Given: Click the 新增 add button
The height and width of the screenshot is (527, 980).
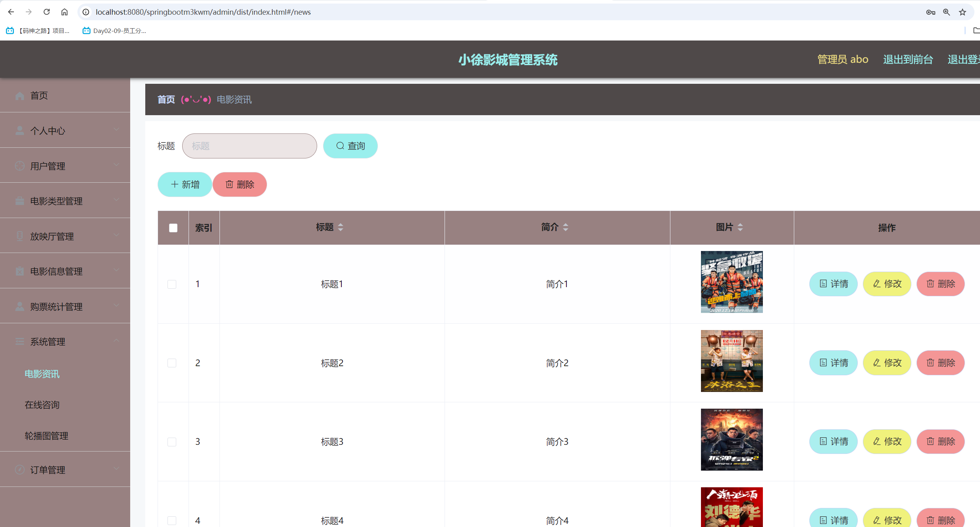Looking at the screenshot, I should coord(185,184).
